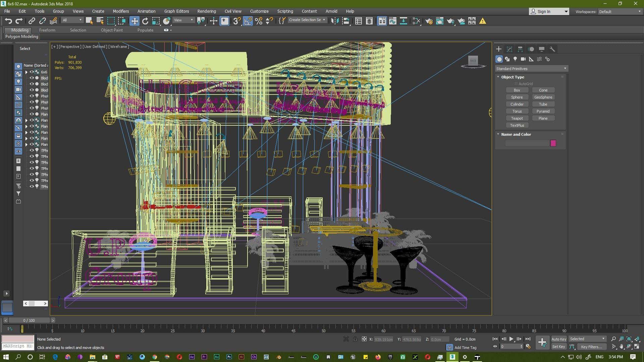This screenshot has height=362, width=644.
Task: Click the Teapot primitive button
Action: (x=517, y=118)
